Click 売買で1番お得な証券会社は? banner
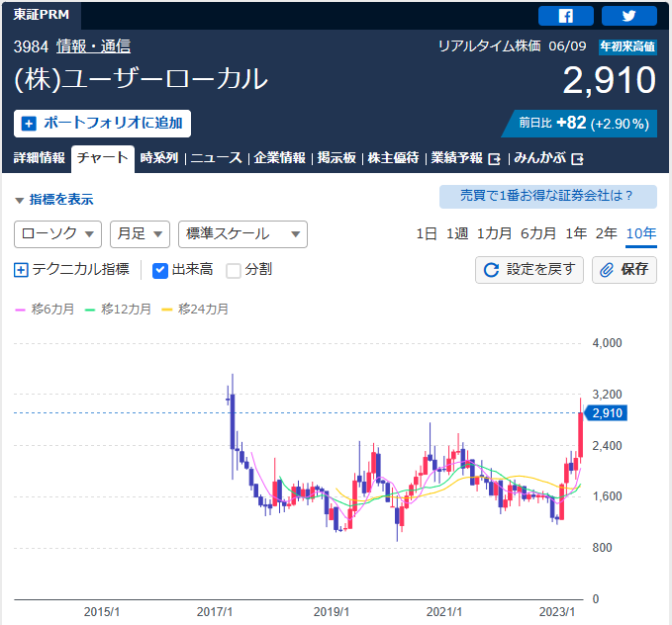 coord(547,197)
